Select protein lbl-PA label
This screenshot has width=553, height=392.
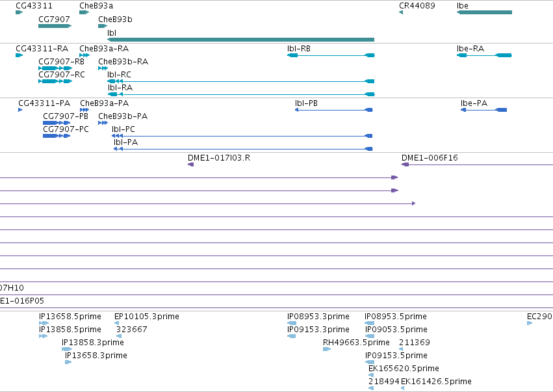[125, 142]
